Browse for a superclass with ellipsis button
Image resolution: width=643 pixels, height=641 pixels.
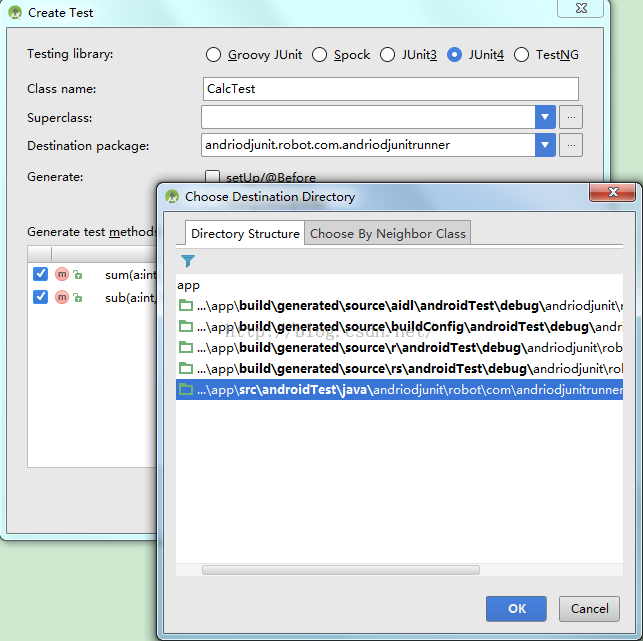click(x=571, y=117)
